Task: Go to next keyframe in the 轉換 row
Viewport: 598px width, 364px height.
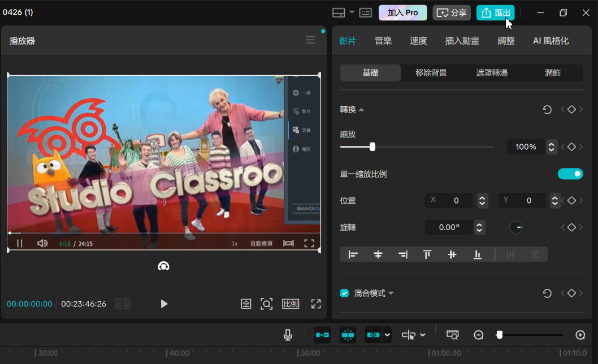Action: [580, 110]
